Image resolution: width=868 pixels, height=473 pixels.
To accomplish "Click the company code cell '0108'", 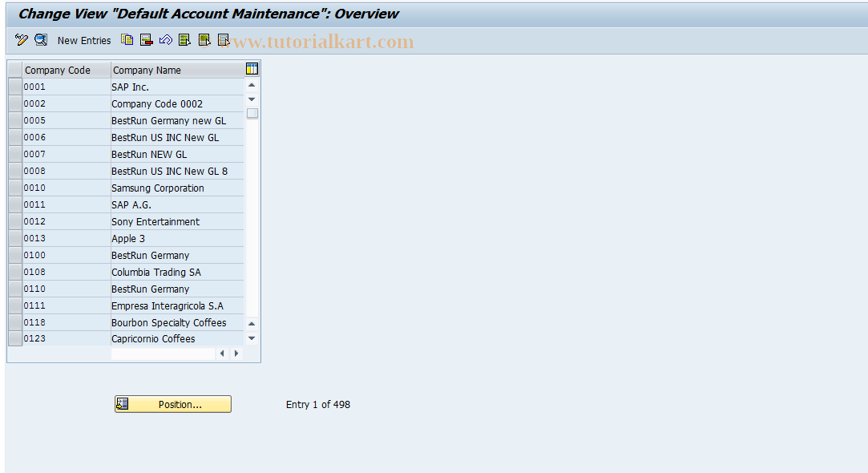I will click(67, 272).
